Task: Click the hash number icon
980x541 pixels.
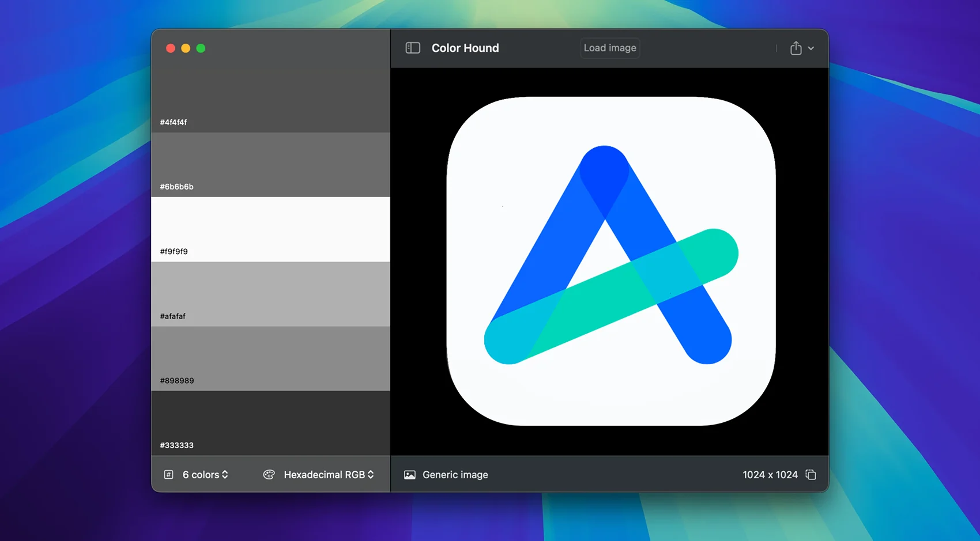Action: pyautogui.click(x=168, y=475)
